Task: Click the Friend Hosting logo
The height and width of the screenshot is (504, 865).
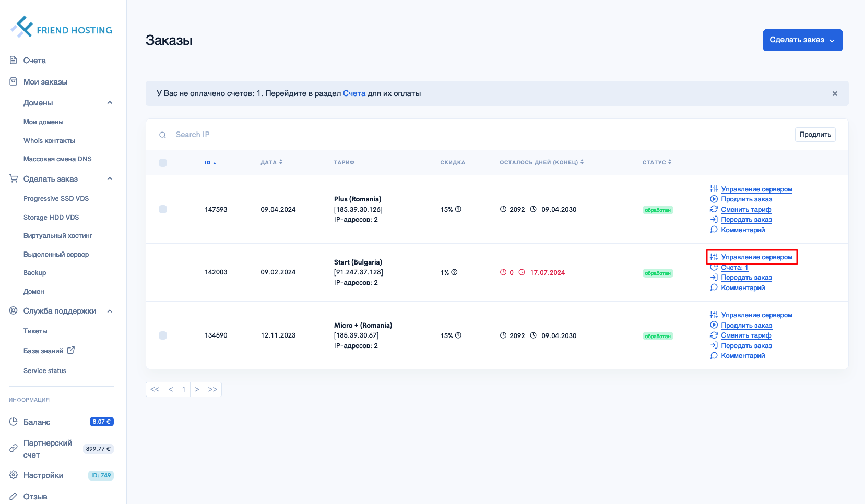Action: click(62, 27)
